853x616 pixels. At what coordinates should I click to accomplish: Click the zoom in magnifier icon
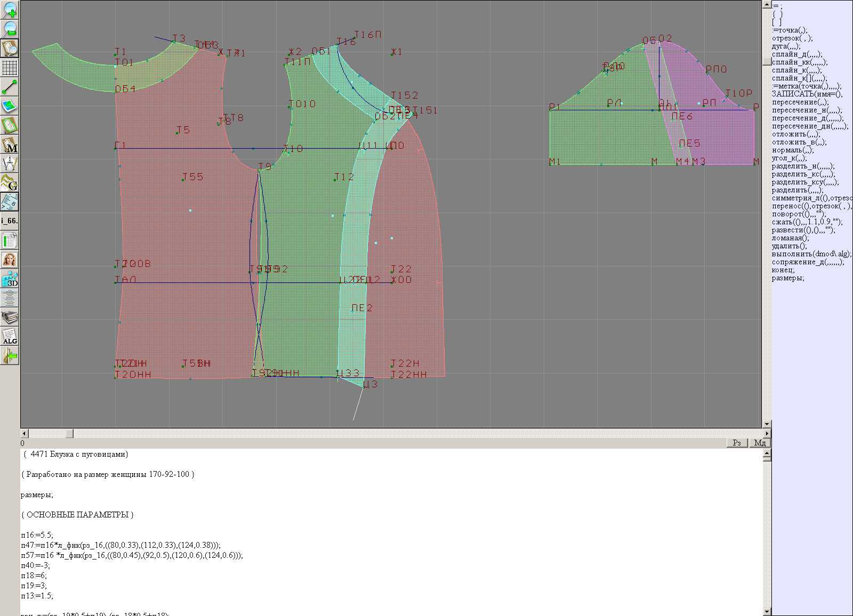(x=10, y=10)
